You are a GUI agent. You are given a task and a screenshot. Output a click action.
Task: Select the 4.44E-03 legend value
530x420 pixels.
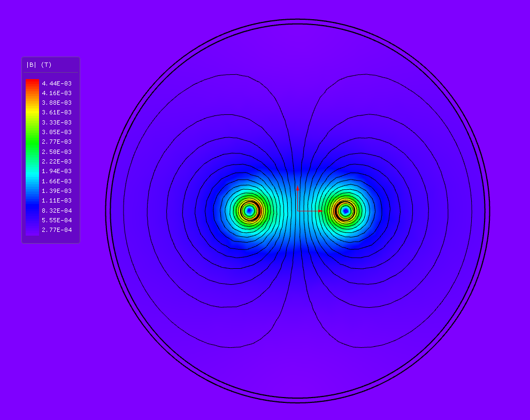point(57,83)
